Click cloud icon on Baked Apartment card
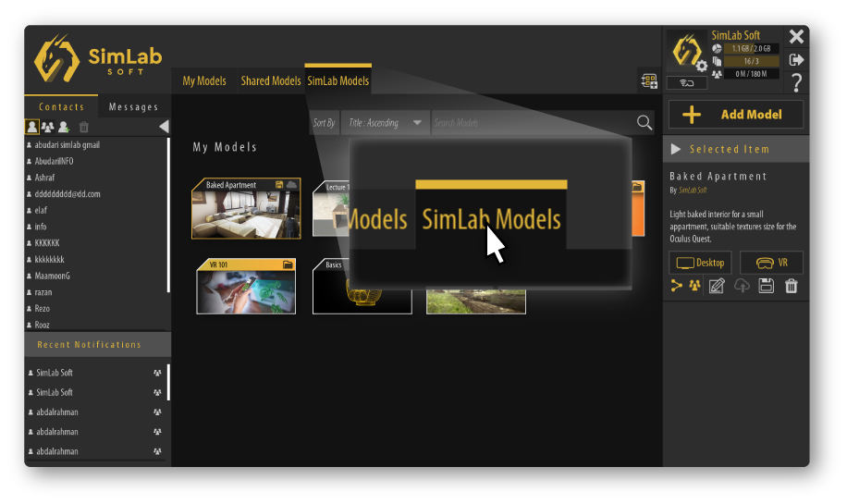This screenshot has width=847, height=504. click(291, 185)
